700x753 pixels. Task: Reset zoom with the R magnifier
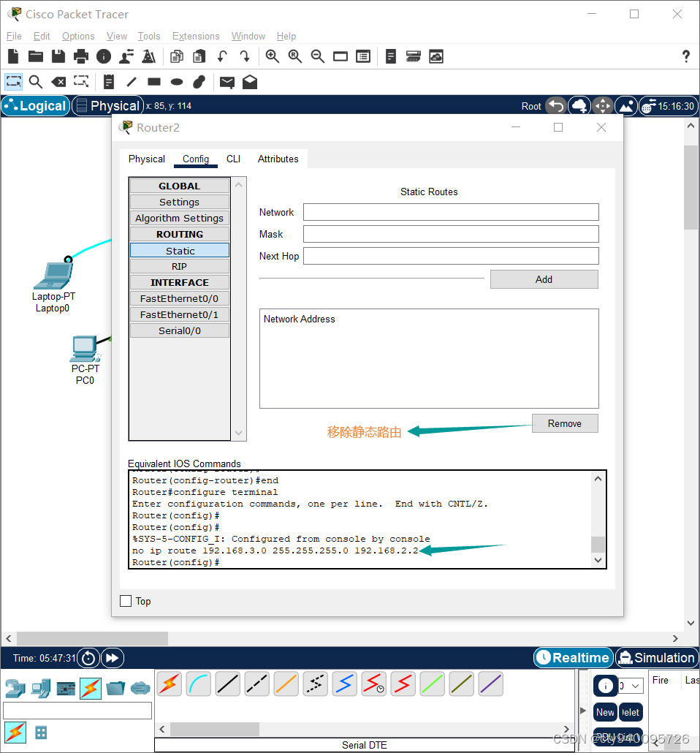[x=294, y=57]
